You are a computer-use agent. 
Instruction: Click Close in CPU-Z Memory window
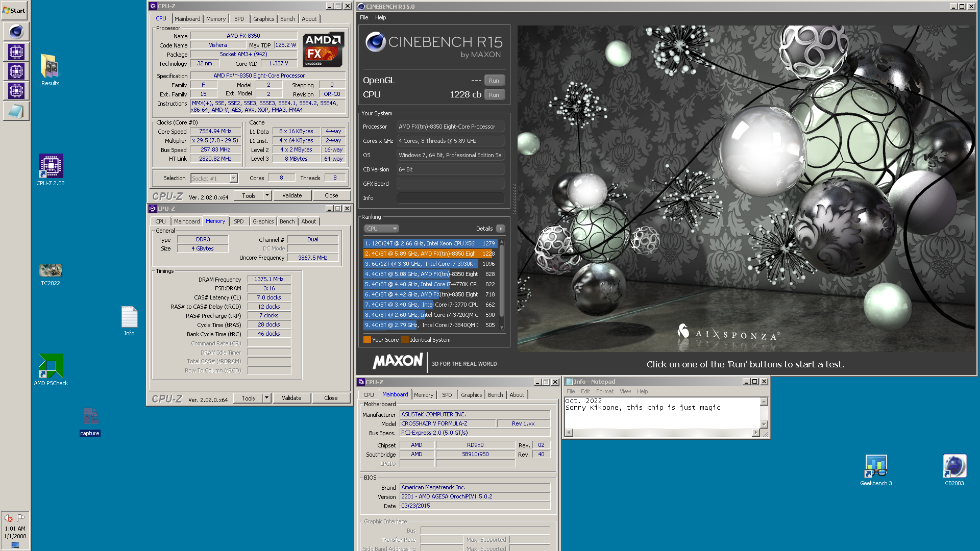click(x=331, y=398)
